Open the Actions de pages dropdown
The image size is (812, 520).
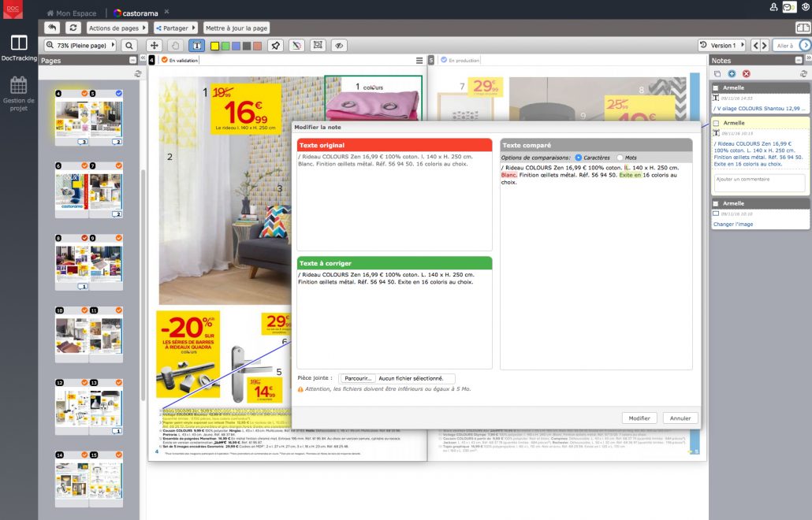pos(117,28)
